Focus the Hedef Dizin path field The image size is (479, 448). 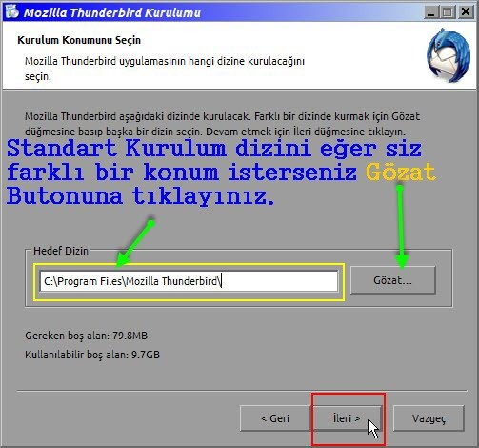(x=189, y=281)
